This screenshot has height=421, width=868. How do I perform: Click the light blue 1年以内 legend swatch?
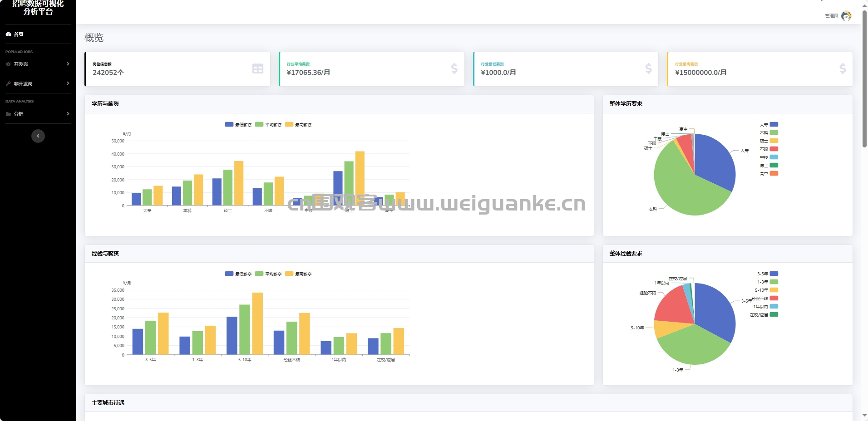(x=774, y=306)
